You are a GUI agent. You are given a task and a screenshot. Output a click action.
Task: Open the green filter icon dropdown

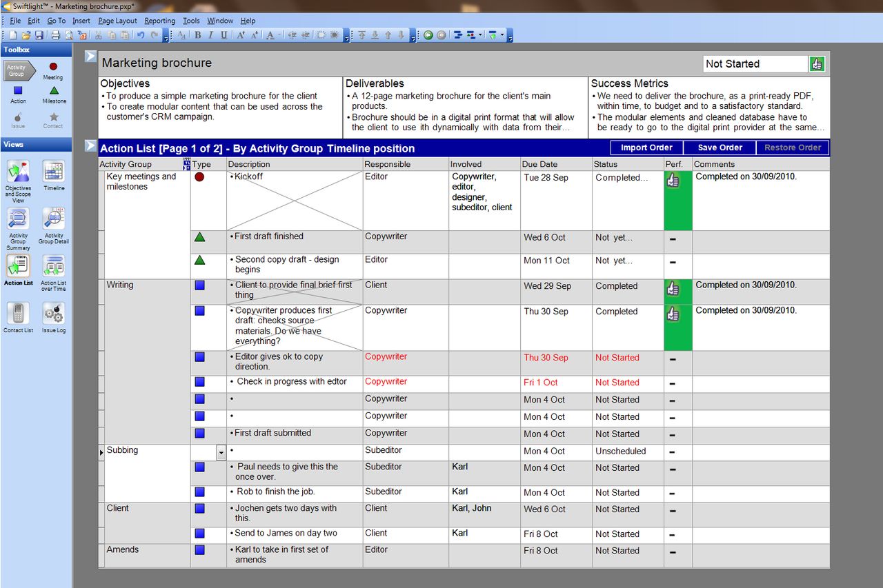502,35
